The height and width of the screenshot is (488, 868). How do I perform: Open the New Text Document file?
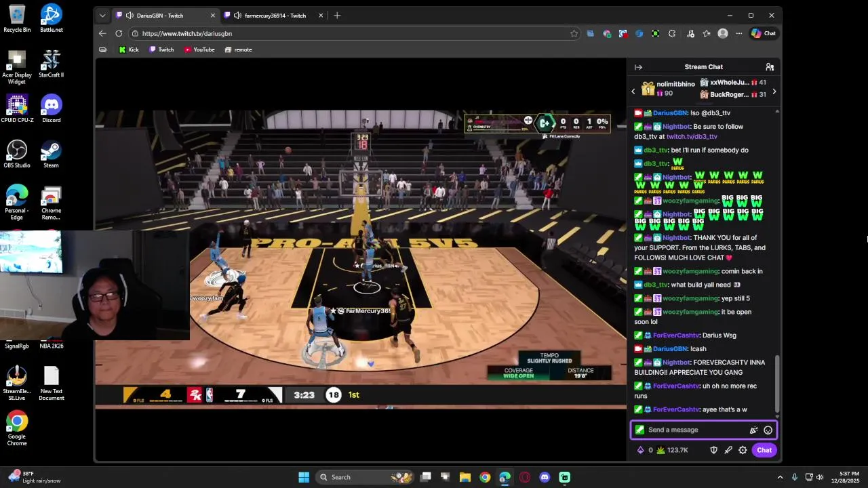51,384
